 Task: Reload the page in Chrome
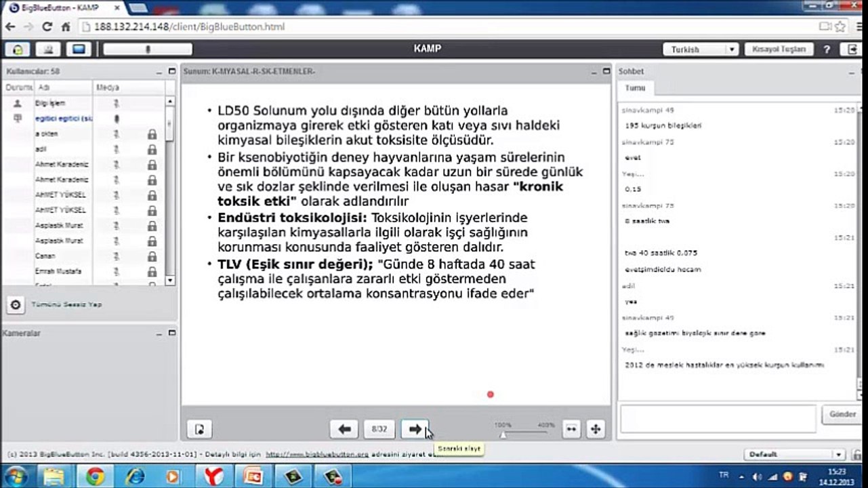tap(47, 27)
